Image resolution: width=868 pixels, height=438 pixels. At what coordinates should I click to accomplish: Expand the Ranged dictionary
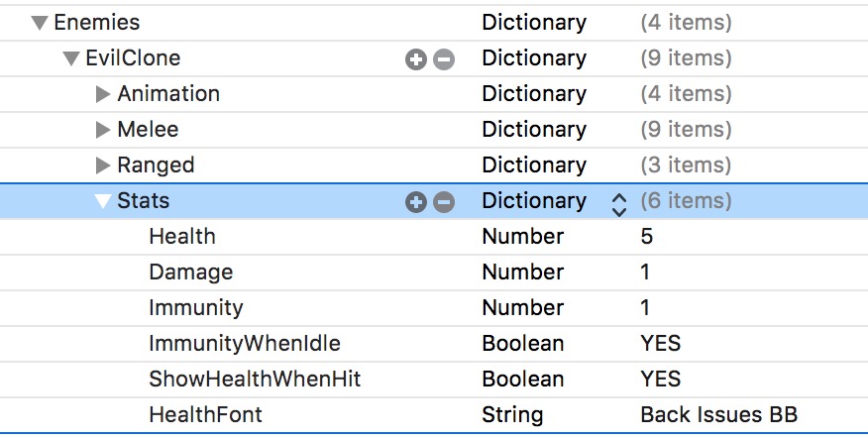(x=103, y=165)
